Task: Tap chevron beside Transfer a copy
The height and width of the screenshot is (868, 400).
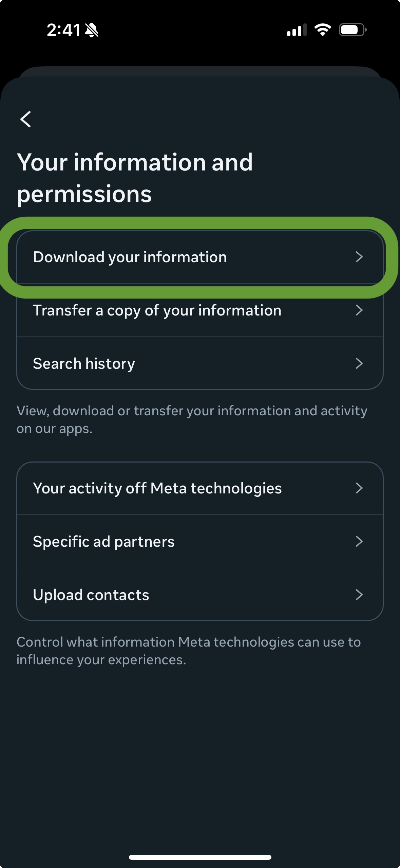Action: pyautogui.click(x=359, y=310)
